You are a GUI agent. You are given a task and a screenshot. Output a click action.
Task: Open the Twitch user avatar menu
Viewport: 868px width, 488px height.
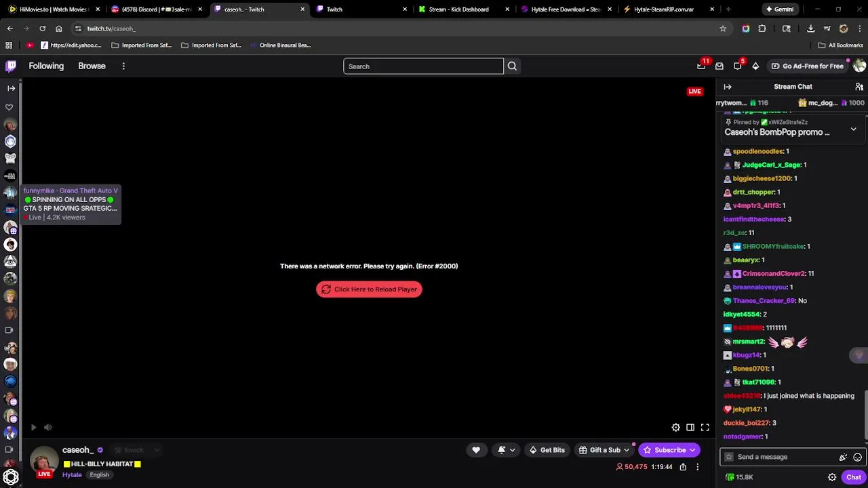[x=859, y=66]
